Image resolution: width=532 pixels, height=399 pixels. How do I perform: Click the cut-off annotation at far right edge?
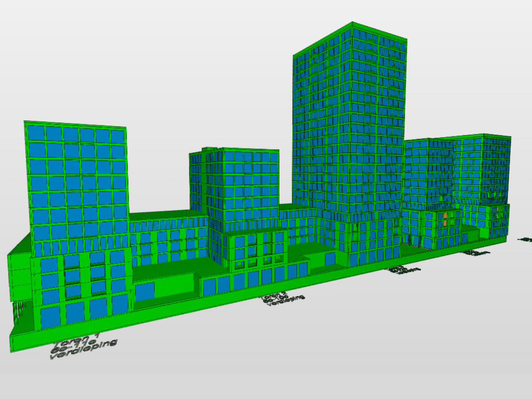click(526, 239)
